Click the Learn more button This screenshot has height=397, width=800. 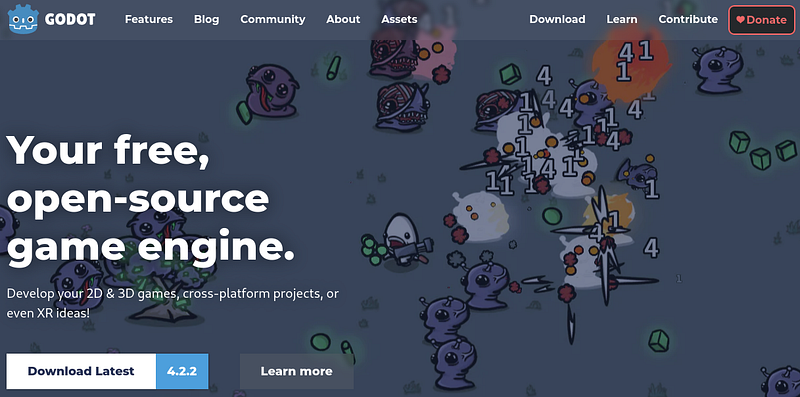pos(296,371)
